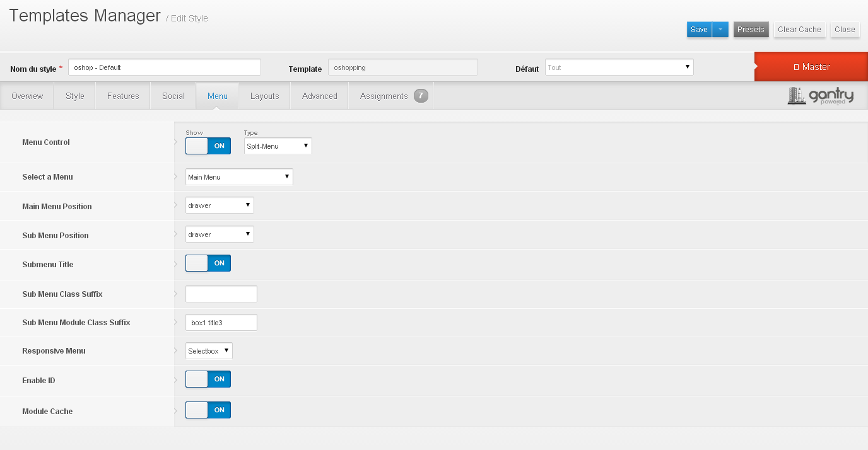Image resolution: width=868 pixels, height=450 pixels.
Task: Open the Layouts tab
Action: 264,96
